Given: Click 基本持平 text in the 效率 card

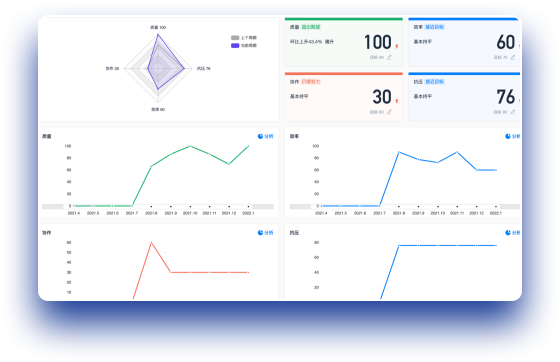Looking at the screenshot, I should (423, 42).
